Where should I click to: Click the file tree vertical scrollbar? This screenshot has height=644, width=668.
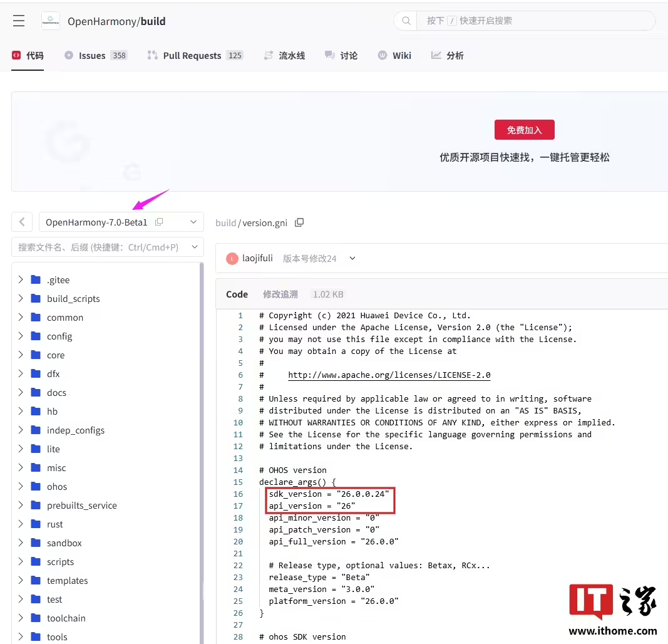(x=202, y=452)
